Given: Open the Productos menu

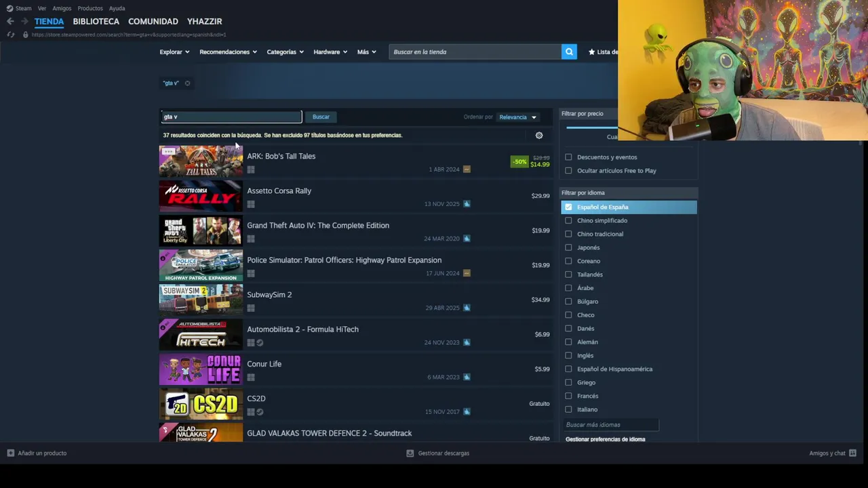Looking at the screenshot, I should pos(90,8).
